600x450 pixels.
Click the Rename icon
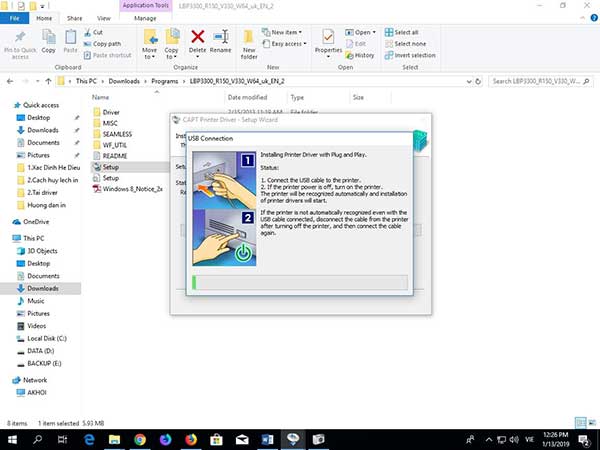click(221, 37)
